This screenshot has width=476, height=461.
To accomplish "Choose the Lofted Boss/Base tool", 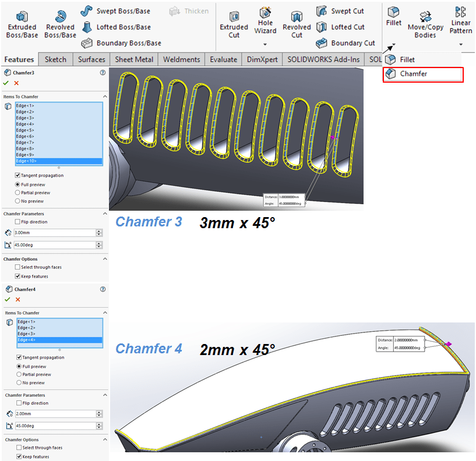I will 87,27.
